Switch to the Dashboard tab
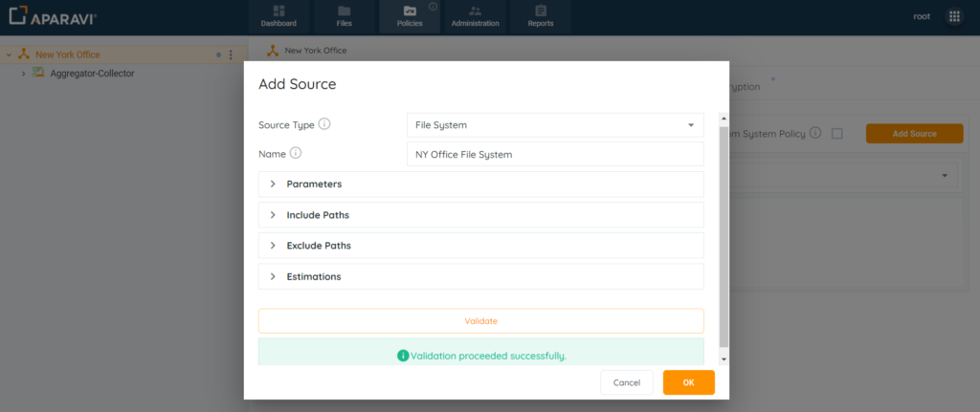The width and height of the screenshot is (980, 412). tap(278, 16)
